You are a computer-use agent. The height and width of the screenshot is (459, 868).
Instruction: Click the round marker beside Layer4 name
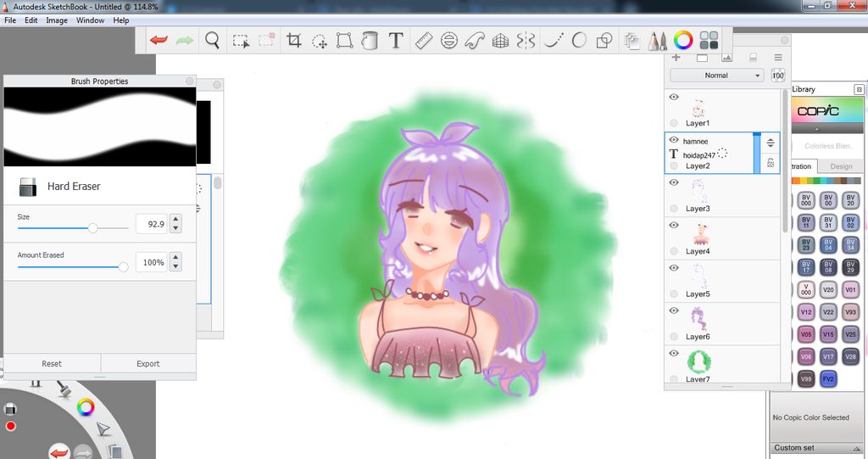[x=674, y=251]
